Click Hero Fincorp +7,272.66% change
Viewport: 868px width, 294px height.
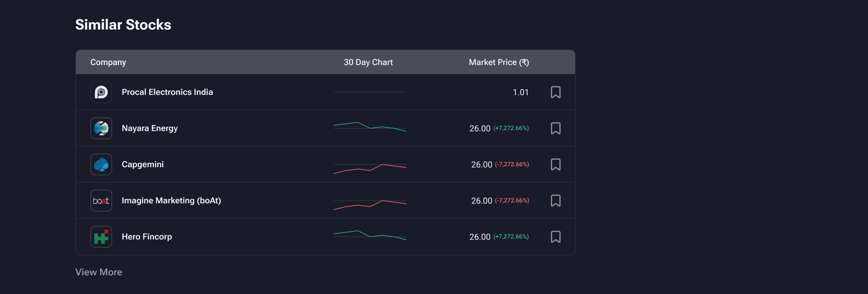point(511,237)
